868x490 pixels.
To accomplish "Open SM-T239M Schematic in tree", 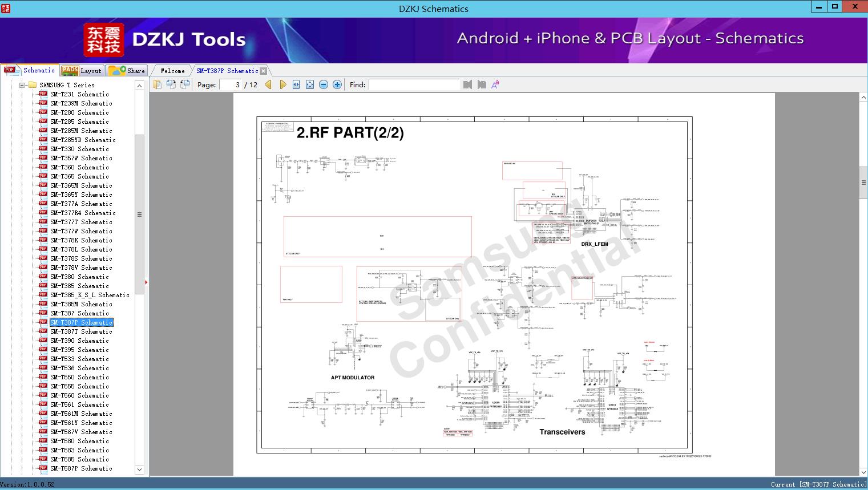I will 81,103.
